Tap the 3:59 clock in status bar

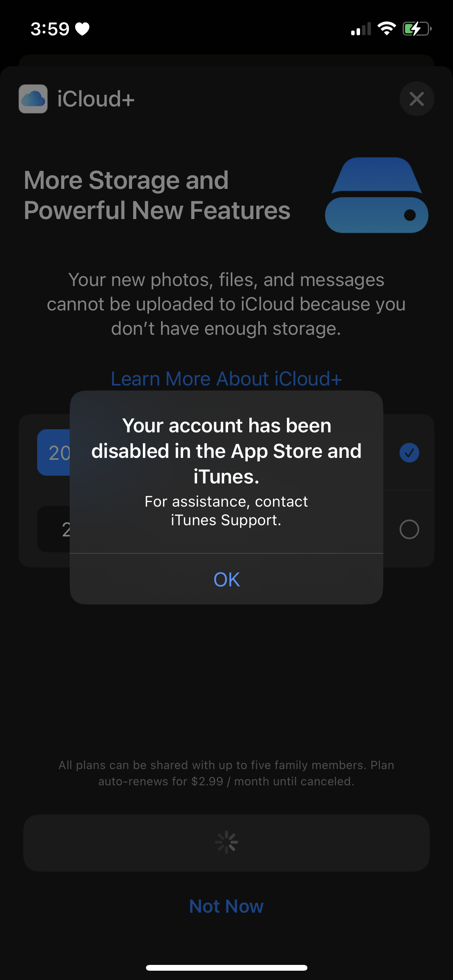tap(50, 29)
